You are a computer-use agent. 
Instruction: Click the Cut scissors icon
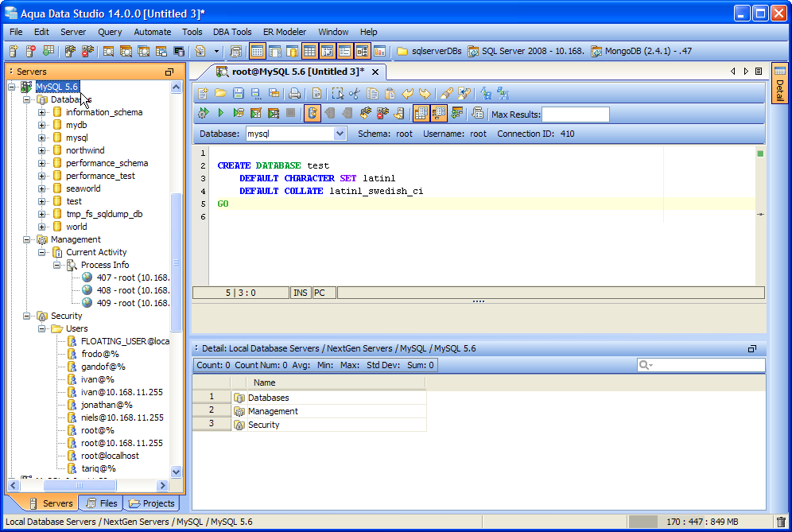click(355, 94)
